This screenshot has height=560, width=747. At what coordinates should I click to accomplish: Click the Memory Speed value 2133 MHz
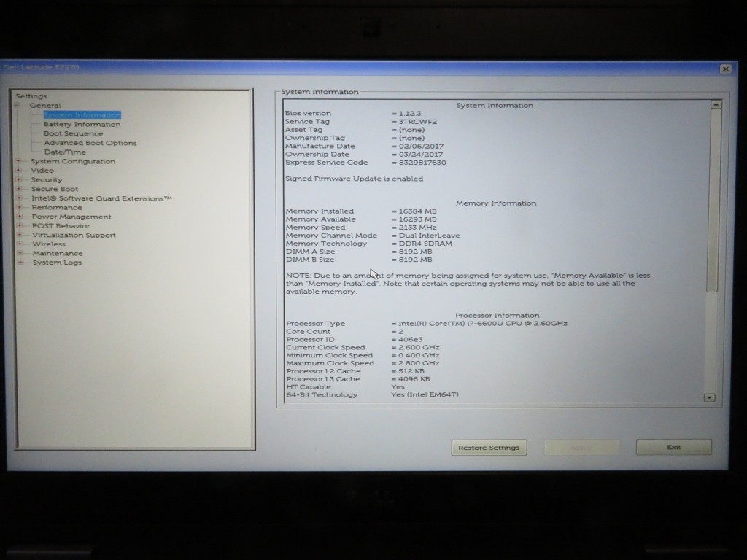pos(417,227)
